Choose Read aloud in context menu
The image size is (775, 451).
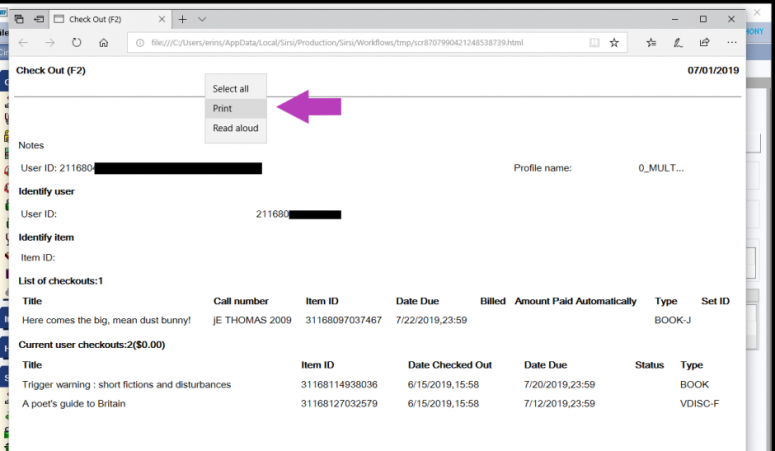pos(236,128)
